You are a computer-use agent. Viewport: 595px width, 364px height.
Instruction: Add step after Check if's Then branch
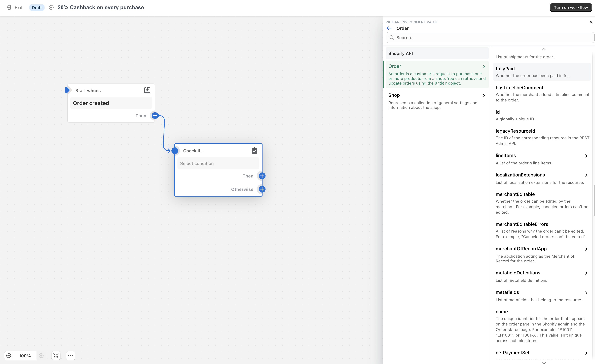(x=262, y=176)
